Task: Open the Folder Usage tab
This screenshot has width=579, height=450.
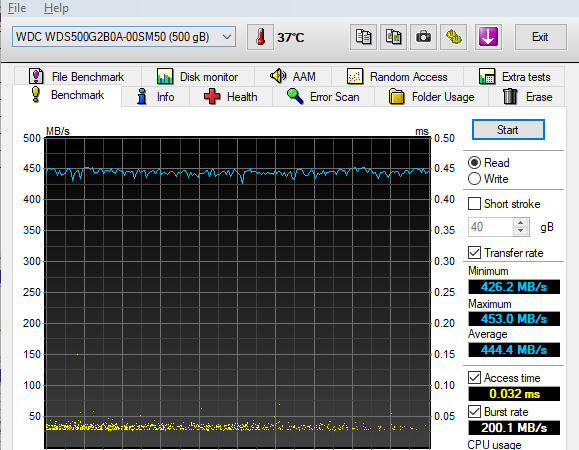Action: pyautogui.click(x=432, y=97)
